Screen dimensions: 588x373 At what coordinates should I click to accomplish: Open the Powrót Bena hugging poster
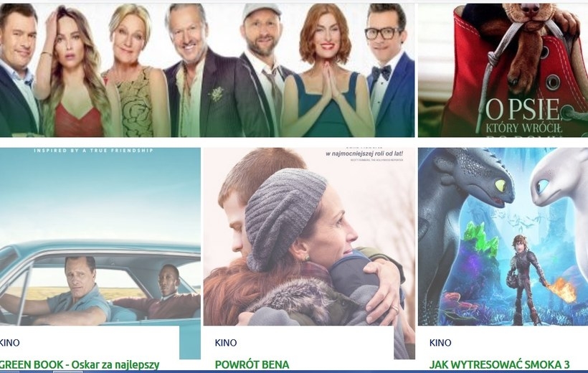coord(309,237)
